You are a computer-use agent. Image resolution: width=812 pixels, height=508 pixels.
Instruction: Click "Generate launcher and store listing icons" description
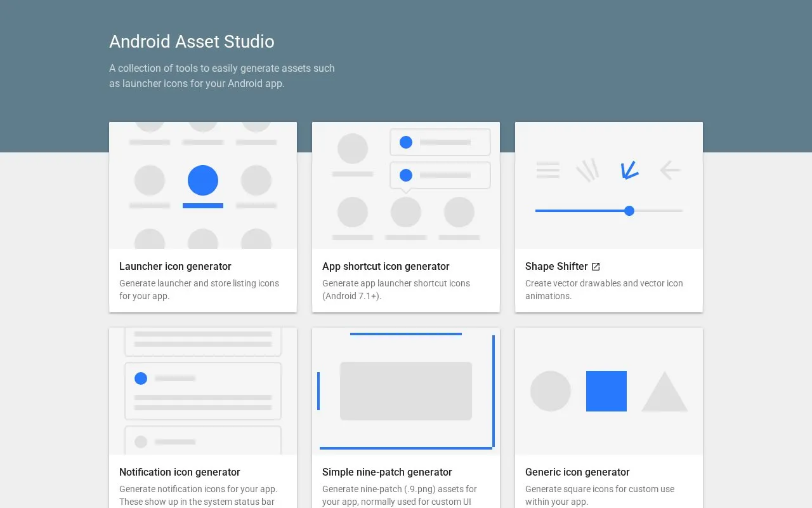tap(199, 290)
